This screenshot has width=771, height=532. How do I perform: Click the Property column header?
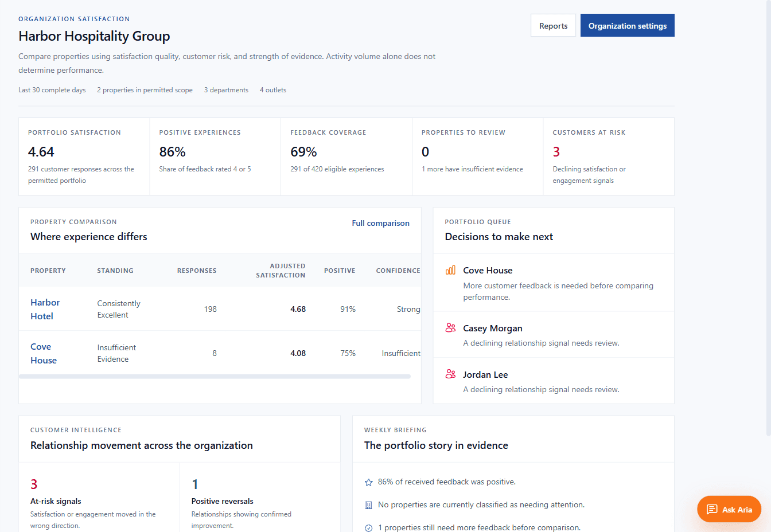click(48, 271)
